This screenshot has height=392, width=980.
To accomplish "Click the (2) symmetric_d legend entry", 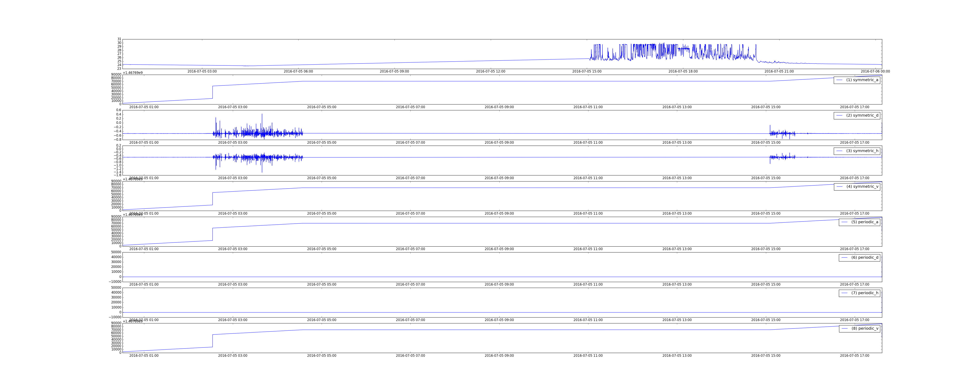I will [857, 115].
